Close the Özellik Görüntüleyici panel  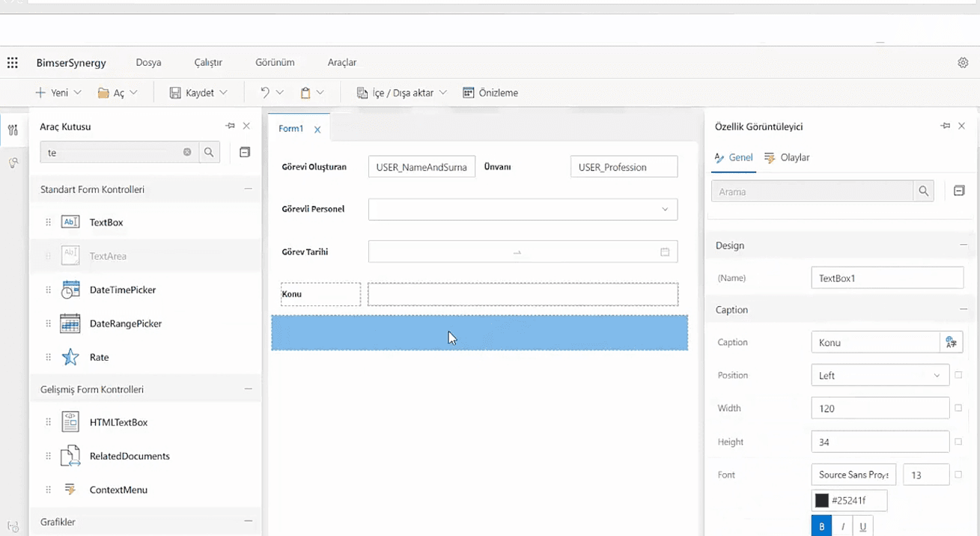coord(962,126)
